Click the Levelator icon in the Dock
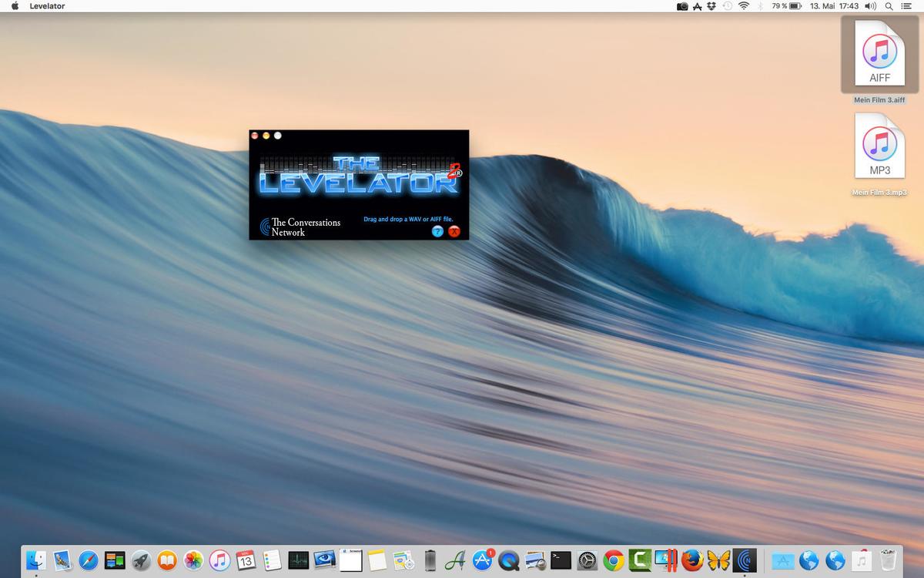Screen dimensions: 924x578 (x=745, y=560)
